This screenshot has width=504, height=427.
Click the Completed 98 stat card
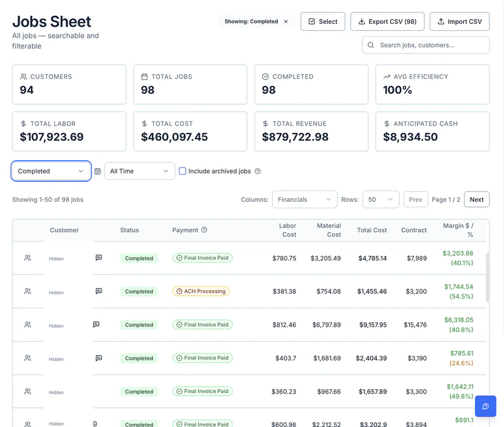(311, 85)
